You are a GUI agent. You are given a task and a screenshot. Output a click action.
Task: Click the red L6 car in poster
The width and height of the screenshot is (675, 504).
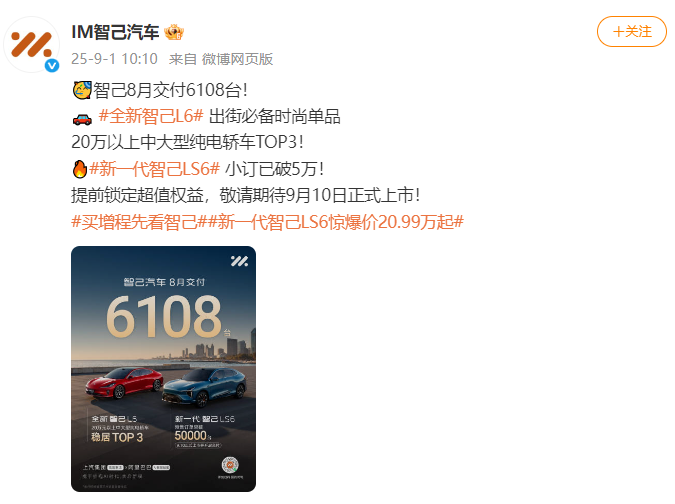point(124,383)
